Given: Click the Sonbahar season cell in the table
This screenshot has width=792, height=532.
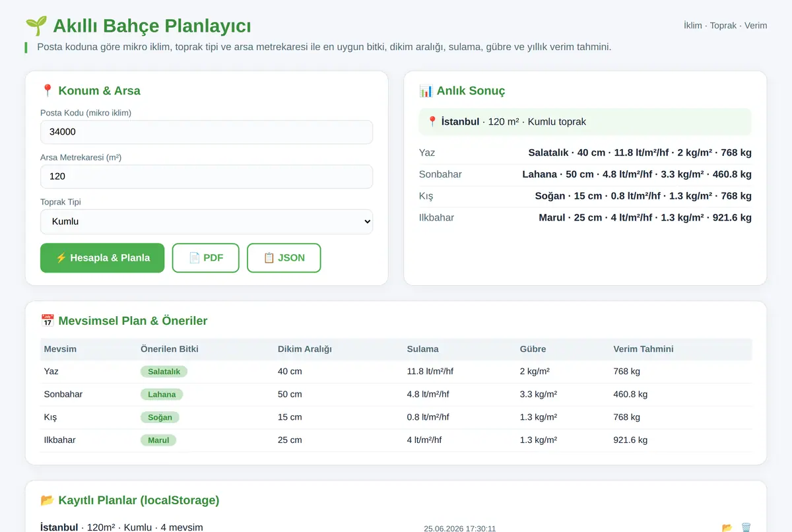Looking at the screenshot, I should [63, 395].
